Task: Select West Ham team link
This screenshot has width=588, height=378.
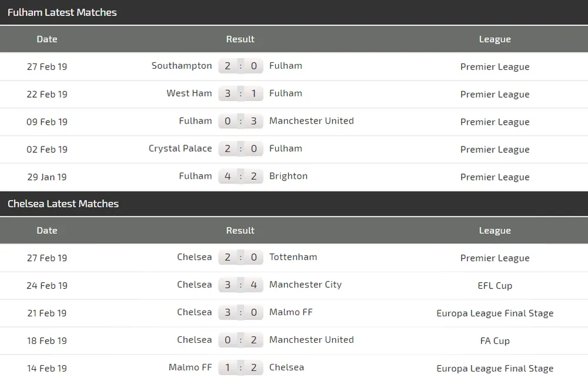Action: point(189,93)
